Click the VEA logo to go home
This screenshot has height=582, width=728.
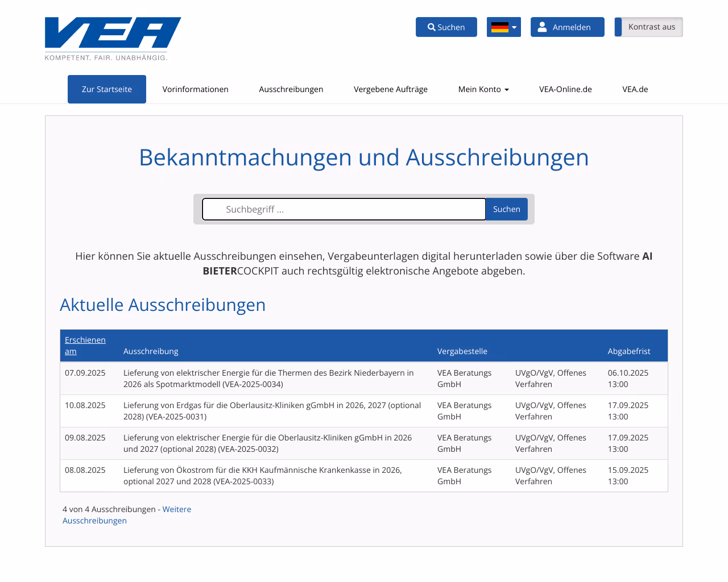[x=113, y=34]
